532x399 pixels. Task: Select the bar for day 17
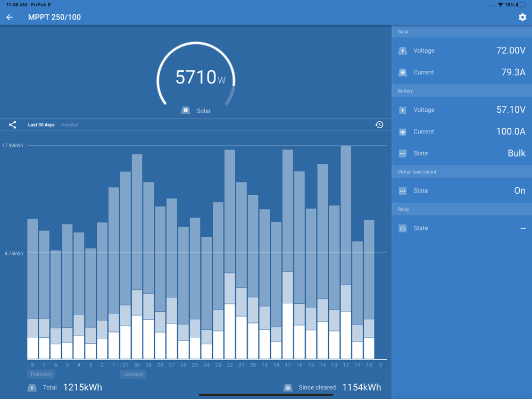pos(288,254)
